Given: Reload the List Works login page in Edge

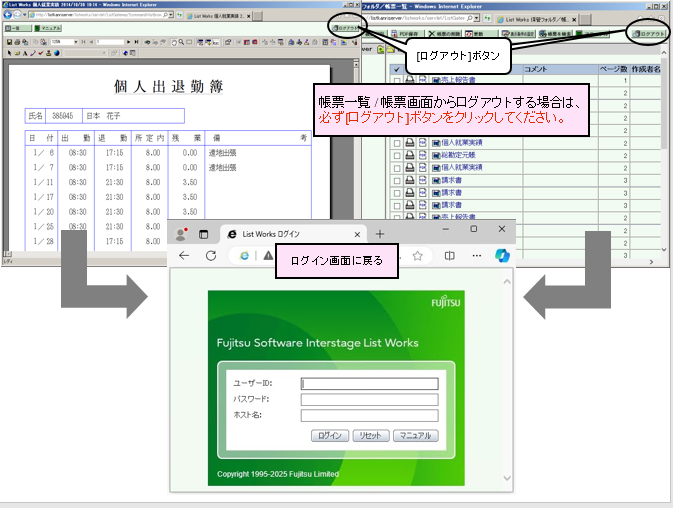Looking at the screenshot, I should (x=211, y=256).
